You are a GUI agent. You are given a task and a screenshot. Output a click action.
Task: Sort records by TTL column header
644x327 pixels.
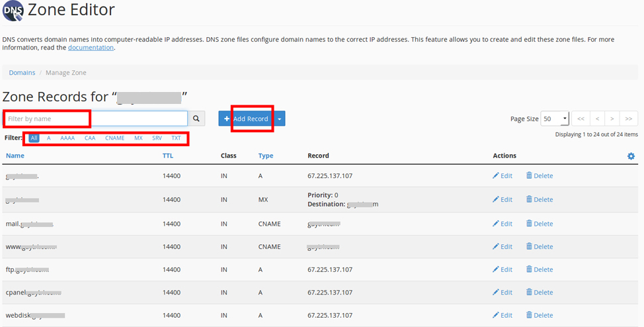[x=168, y=156]
